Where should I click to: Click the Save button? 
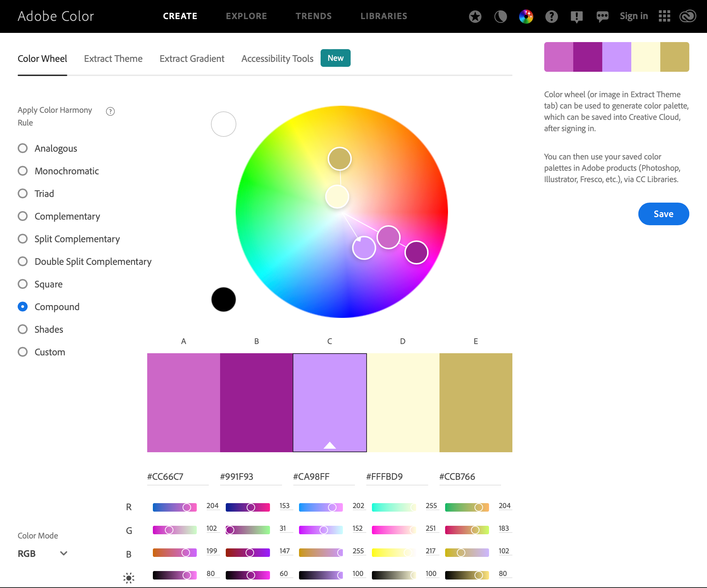(x=663, y=214)
